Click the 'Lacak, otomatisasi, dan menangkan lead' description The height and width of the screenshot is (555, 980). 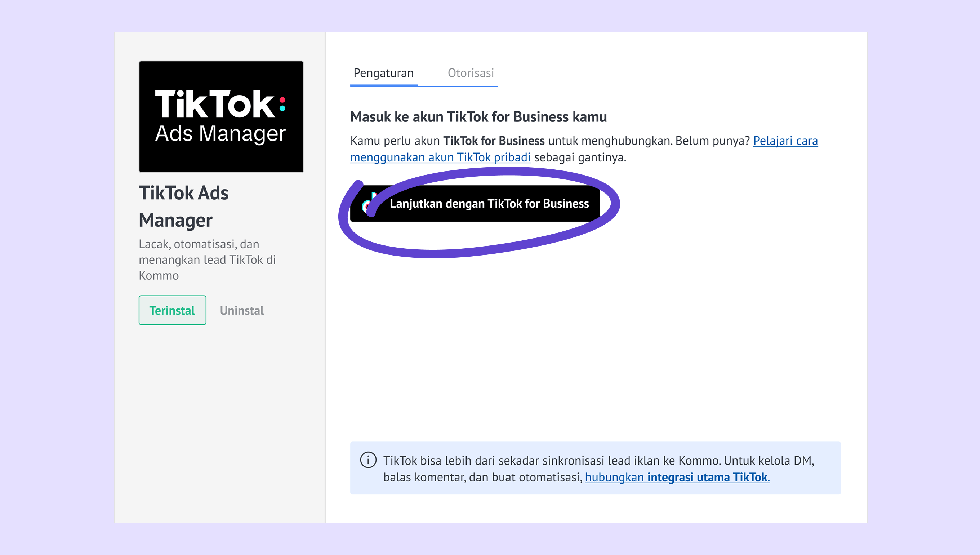[207, 259]
